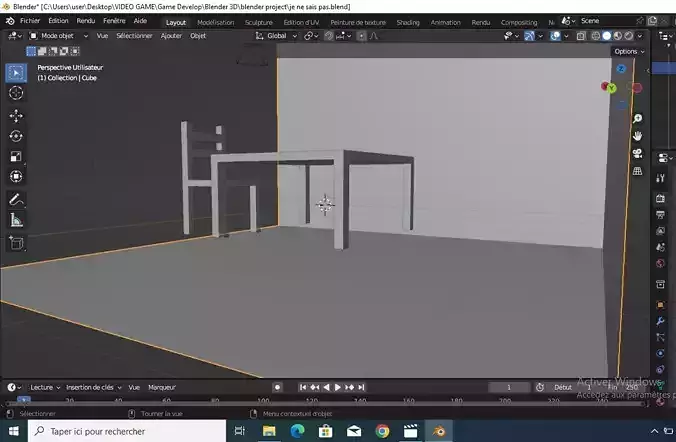Open the Global transform orientation dropdown
This screenshot has height=442, width=676.
coord(276,36)
